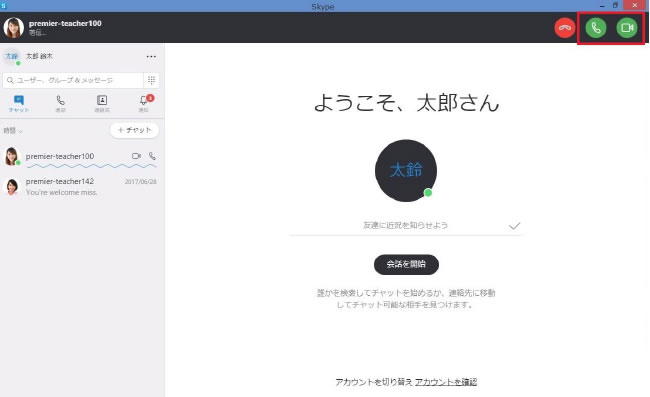
Task: Open the dial pad icon beside search
Action: click(152, 80)
